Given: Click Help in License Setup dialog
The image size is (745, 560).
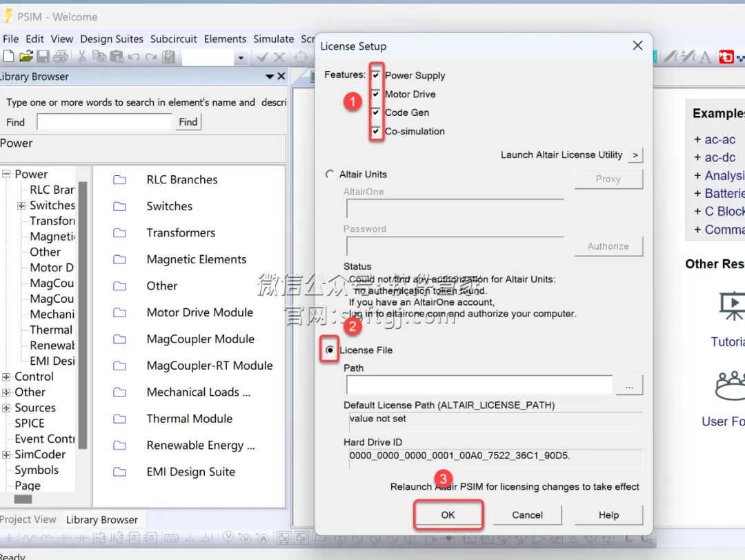Looking at the screenshot, I should (608, 515).
